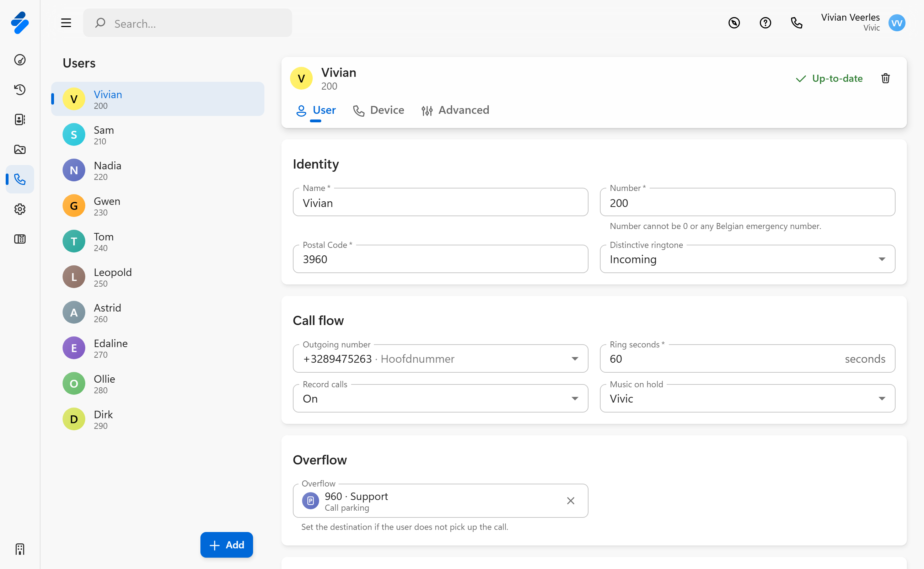Switch to the Advanced tab
Viewport: 924px width, 569px height.
pos(455,110)
